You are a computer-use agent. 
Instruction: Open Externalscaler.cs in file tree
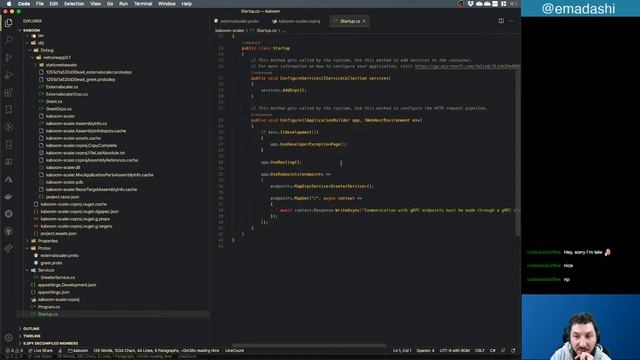click(x=62, y=87)
